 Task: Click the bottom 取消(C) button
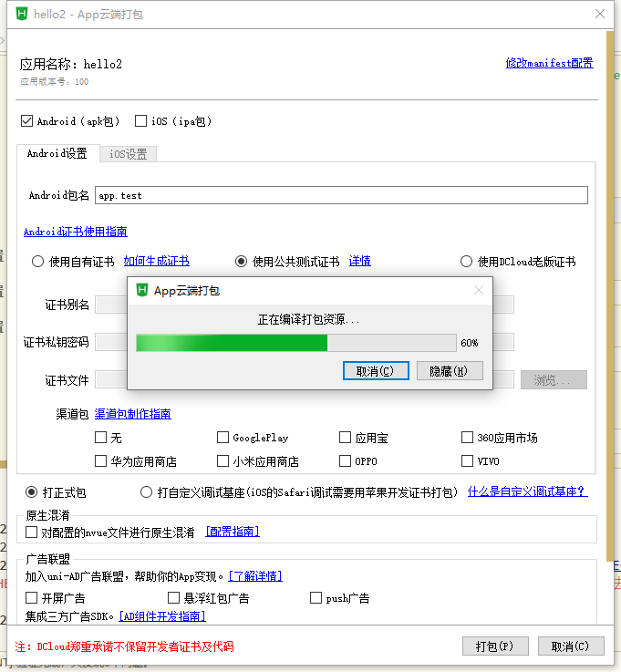(x=571, y=646)
